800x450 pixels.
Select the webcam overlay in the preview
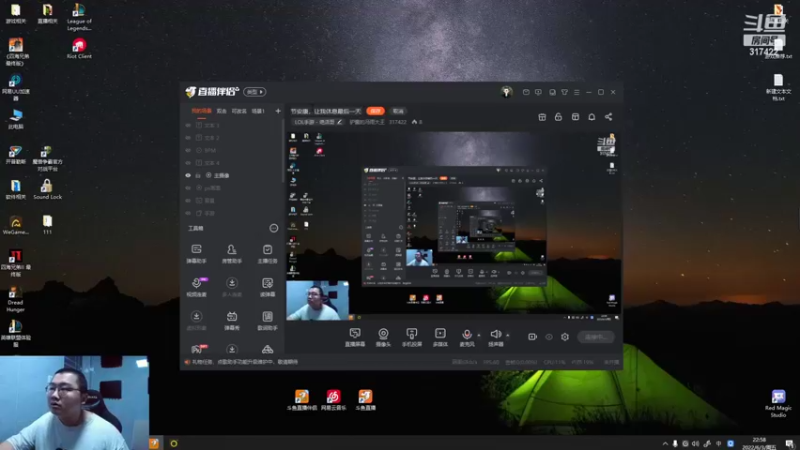pos(317,301)
